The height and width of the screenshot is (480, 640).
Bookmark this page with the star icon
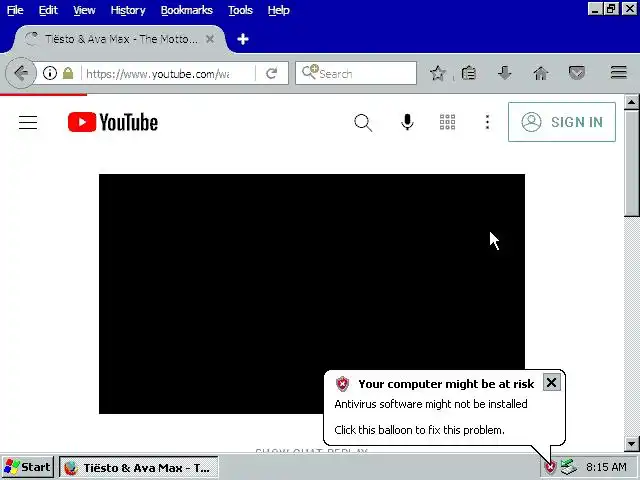[x=438, y=73]
